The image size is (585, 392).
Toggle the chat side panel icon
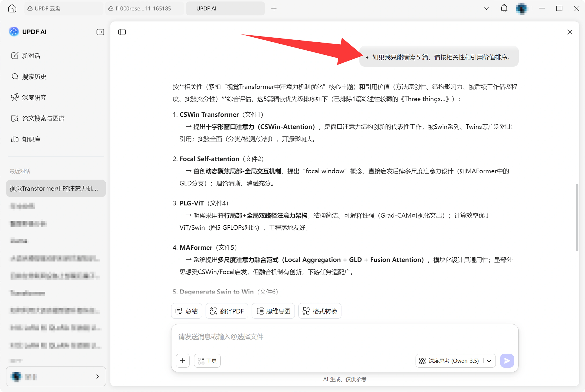(x=122, y=32)
